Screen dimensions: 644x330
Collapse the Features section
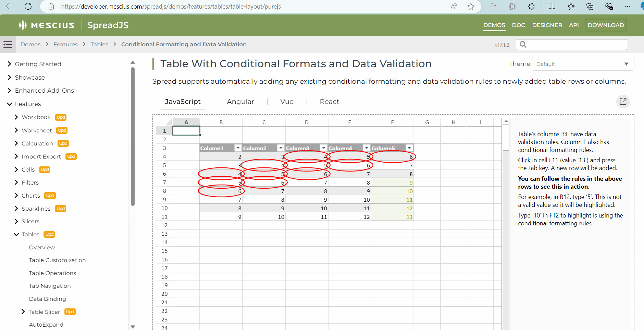click(x=9, y=104)
